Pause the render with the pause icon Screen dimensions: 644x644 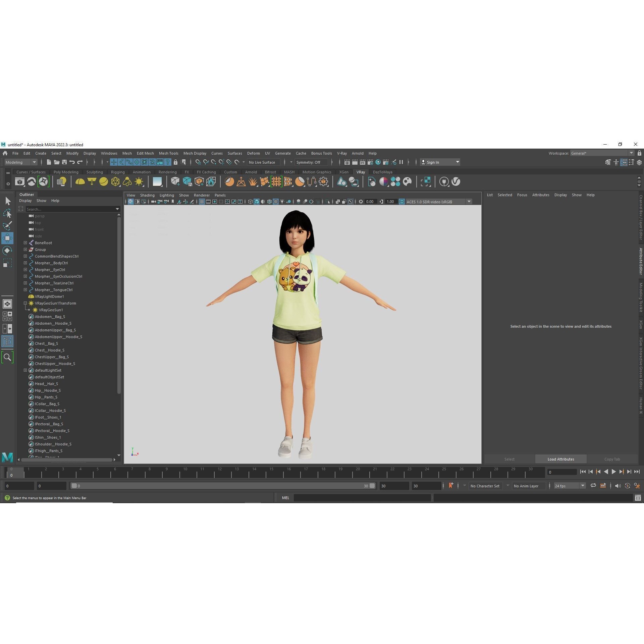(401, 162)
